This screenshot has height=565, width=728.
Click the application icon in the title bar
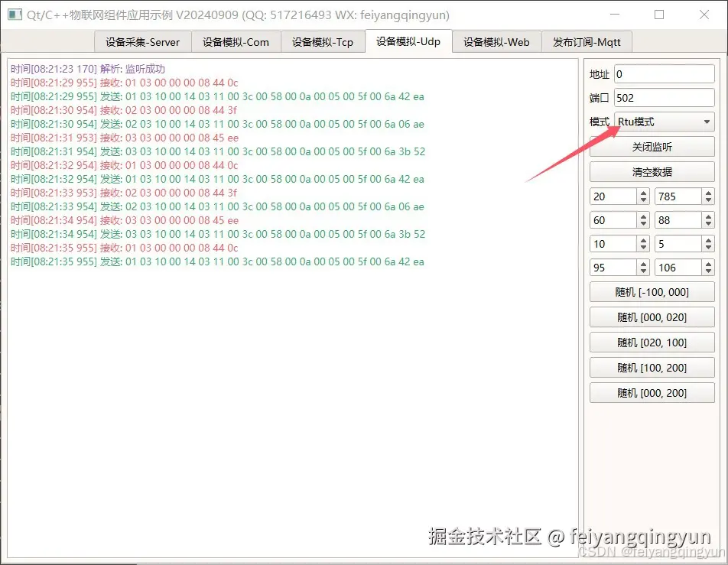tap(14, 15)
